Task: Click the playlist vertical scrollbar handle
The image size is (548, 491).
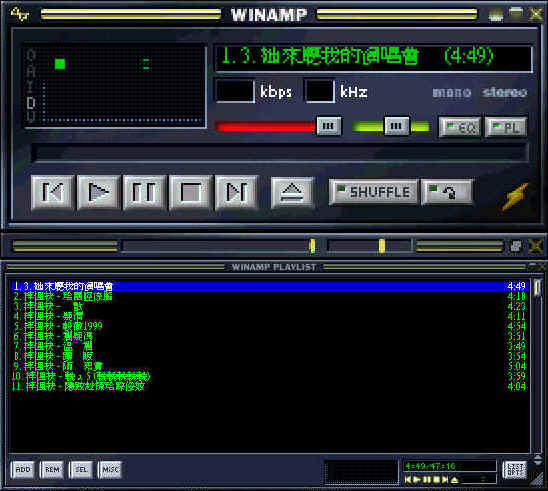Action: tap(537, 288)
